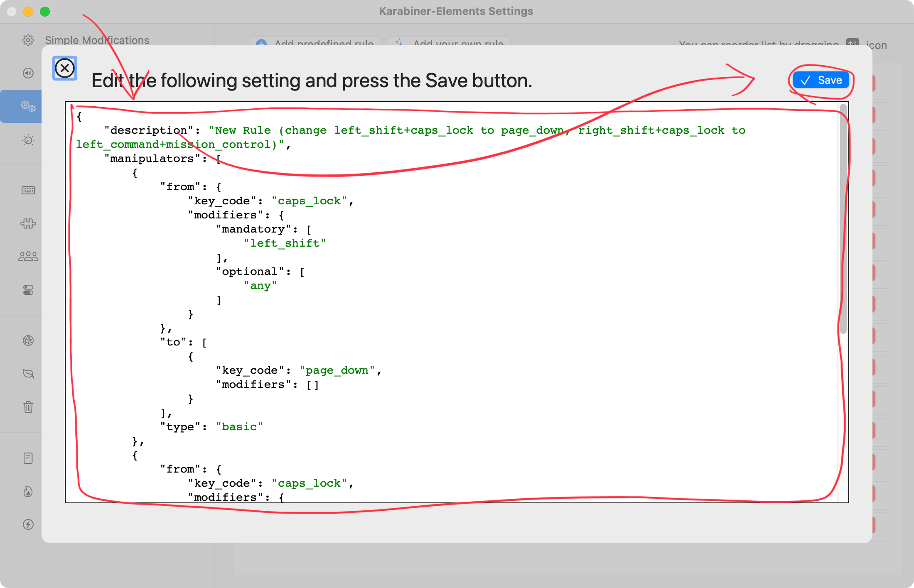Viewport: 914px width, 588px height.
Task: Select the Complex Modifications double-gear icon
Action: [28, 106]
